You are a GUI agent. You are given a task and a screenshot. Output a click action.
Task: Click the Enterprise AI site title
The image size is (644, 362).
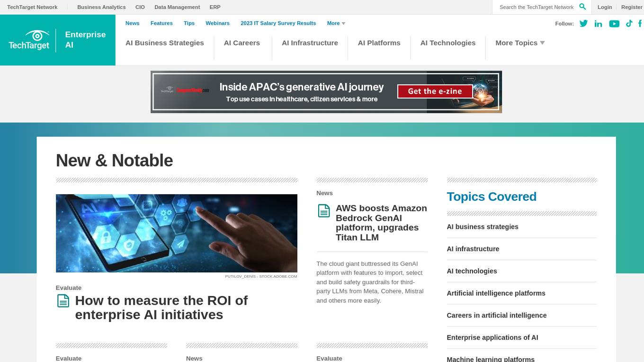tap(85, 40)
